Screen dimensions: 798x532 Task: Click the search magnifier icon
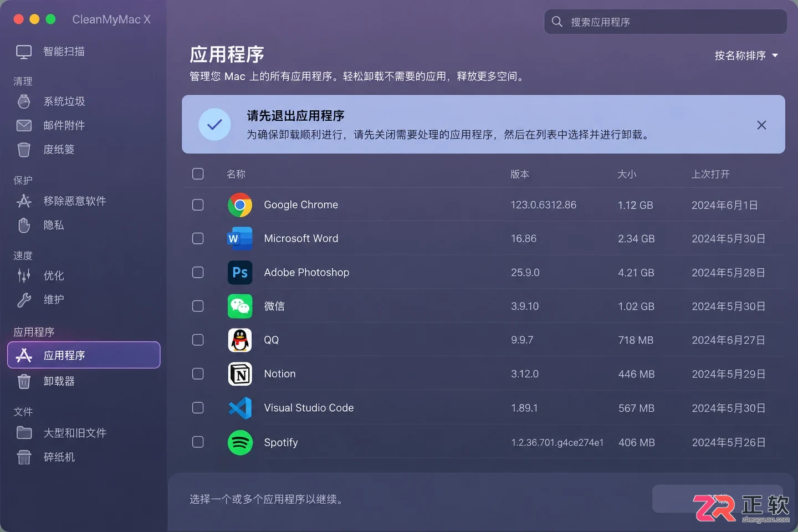point(557,22)
